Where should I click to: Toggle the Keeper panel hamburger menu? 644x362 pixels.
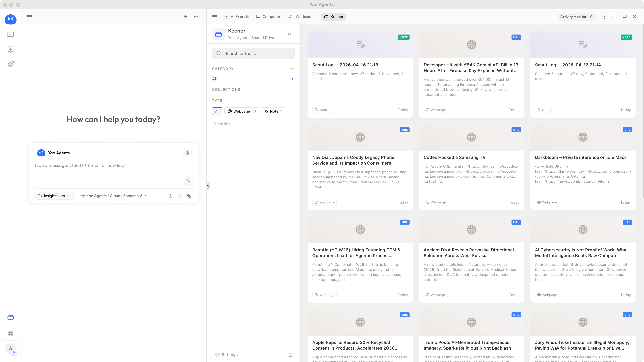pyautogui.click(x=214, y=16)
